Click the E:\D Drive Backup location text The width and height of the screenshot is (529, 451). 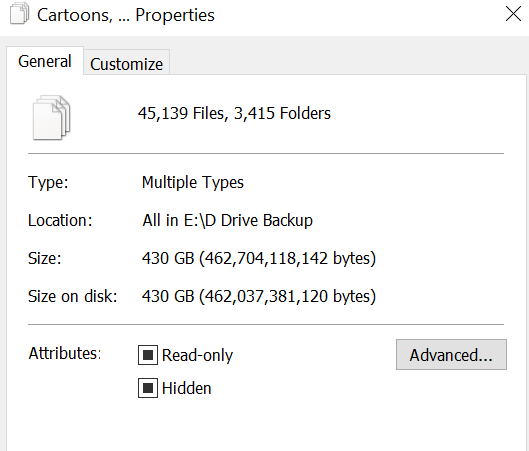[248, 221]
